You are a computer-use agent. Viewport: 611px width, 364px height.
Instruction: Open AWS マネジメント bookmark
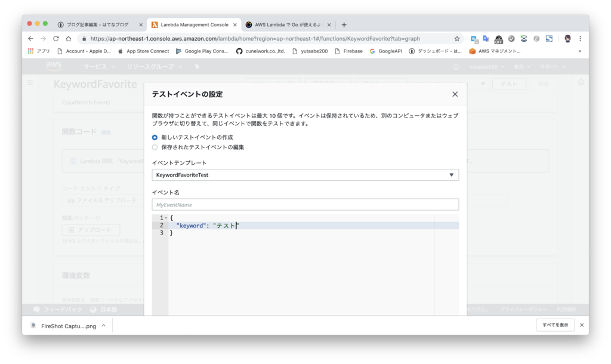pyautogui.click(x=495, y=51)
